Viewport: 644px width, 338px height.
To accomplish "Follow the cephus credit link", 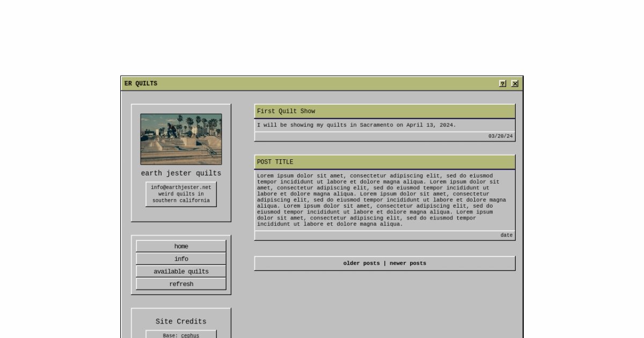I will click(190, 336).
